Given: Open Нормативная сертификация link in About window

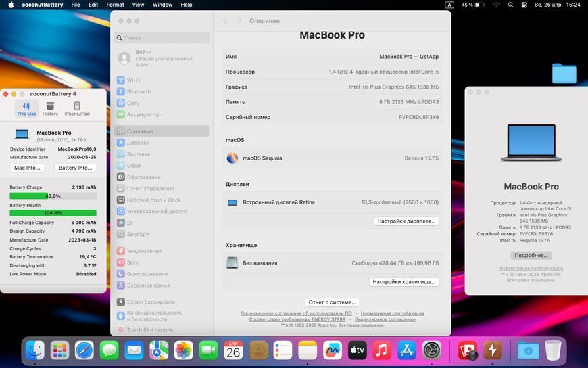Looking at the screenshot, I should pos(531,268).
